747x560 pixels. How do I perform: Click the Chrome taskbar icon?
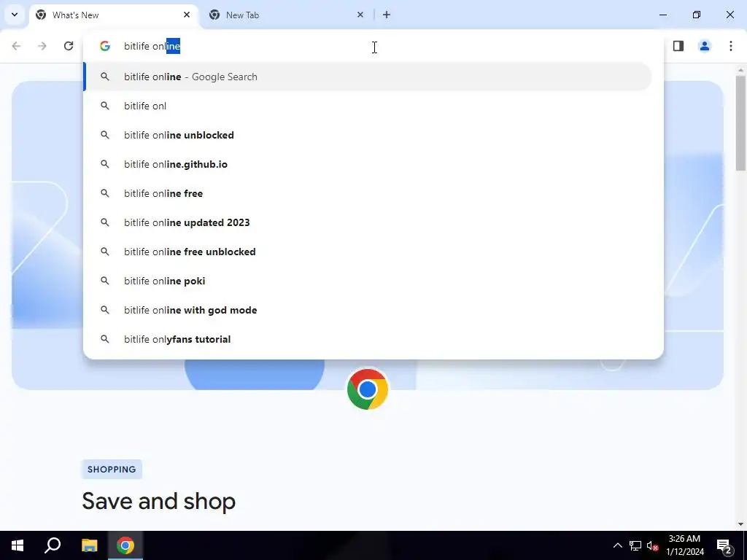click(x=125, y=545)
